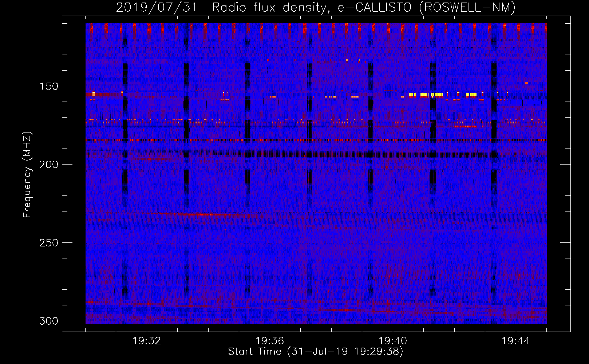Click the 19:32 time tick label
The width and height of the screenshot is (589, 364).
pos(147,341)
